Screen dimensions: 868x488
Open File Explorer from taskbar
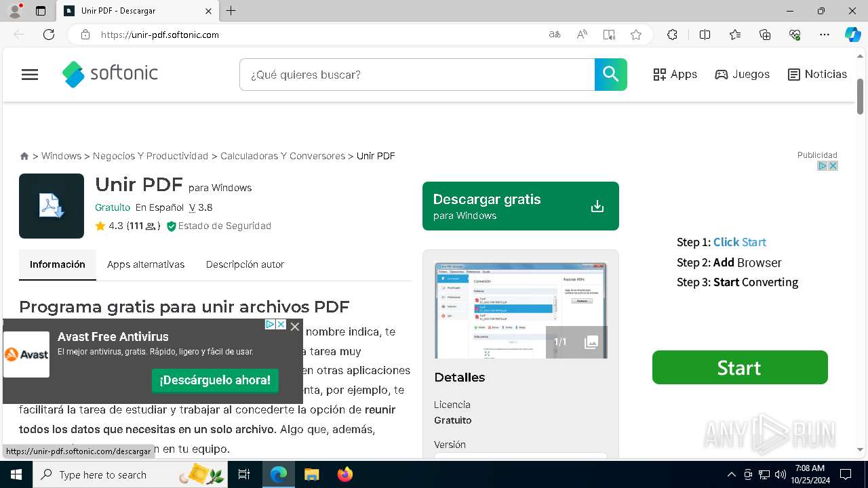(x=311, y=474)
